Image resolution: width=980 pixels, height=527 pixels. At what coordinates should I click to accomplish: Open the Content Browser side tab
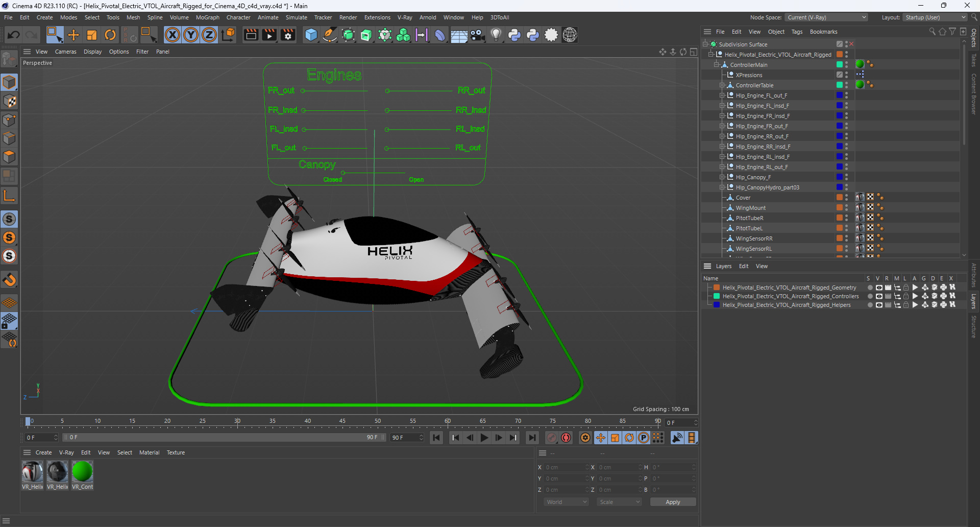pyautogui.click(x=974, y=94)
